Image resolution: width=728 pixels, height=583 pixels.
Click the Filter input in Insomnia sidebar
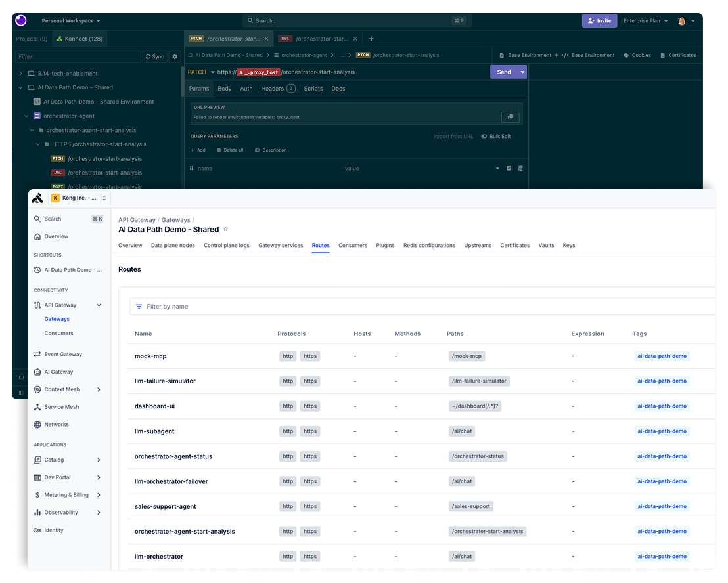(78, 56)
